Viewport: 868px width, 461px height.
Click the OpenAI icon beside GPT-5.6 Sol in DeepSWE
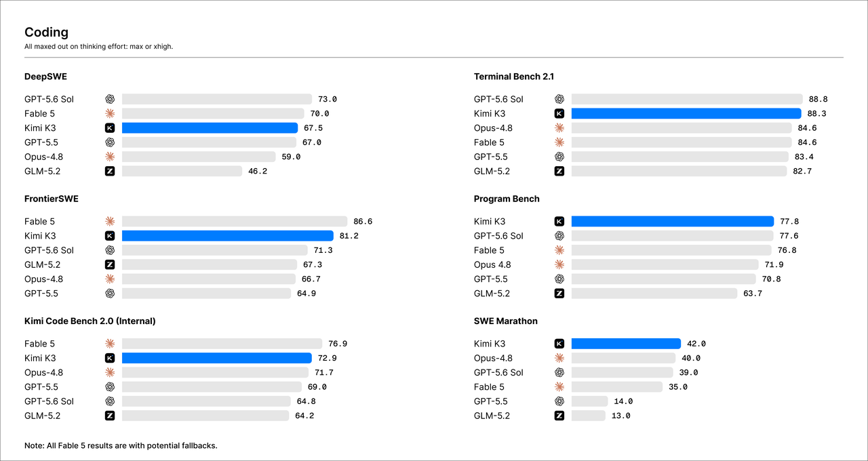tap(110, 99)
